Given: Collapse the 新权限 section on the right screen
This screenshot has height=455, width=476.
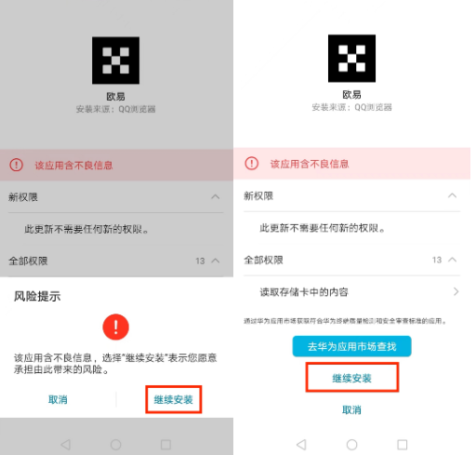Looking at the screenshot, I should 452,195.
